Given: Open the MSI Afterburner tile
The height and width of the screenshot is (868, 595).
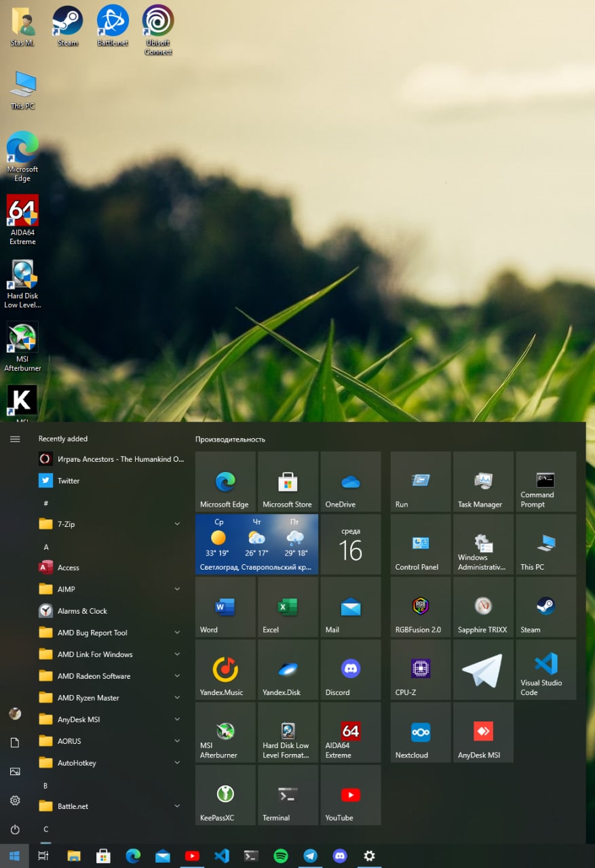Looking at the screenshot, I should [225, 732].
